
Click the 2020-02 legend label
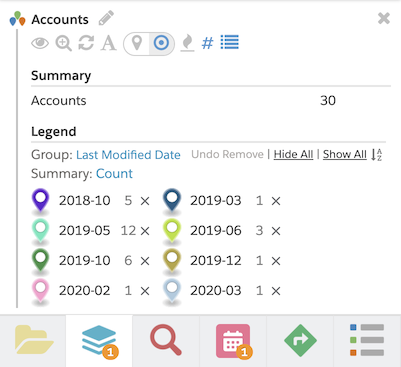(x=85, y=291)
